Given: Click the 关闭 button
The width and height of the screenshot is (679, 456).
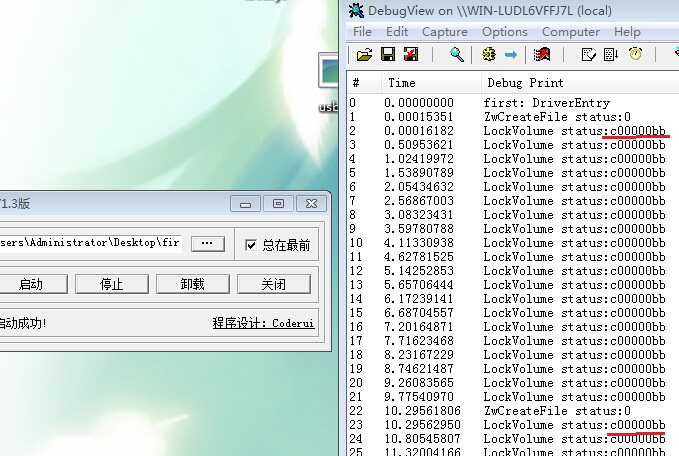Looking at the screenshot, I should [274, 284].
